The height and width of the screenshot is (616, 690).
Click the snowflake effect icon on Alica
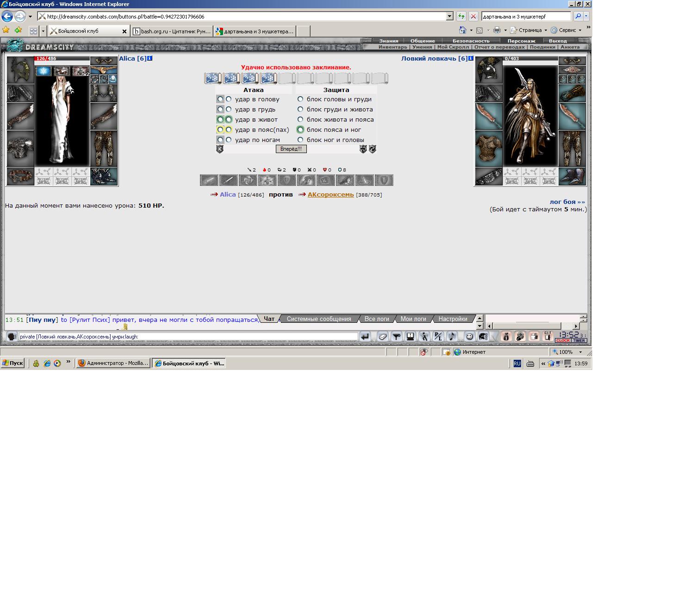[x=44, y=71]
